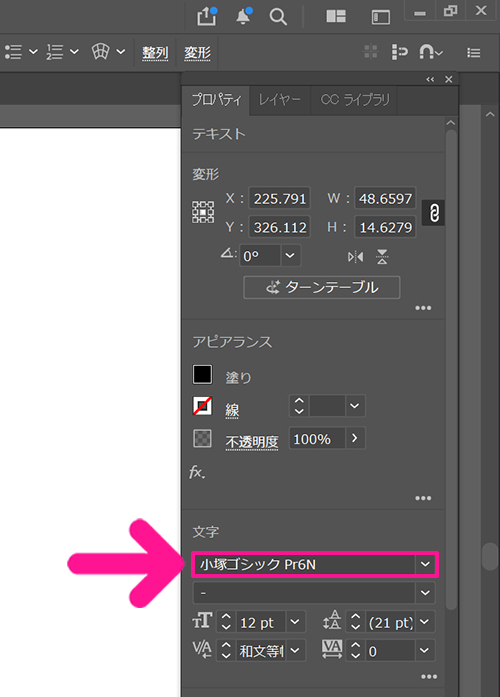
Task: Click the reference point locator grid
Action: pos(203,212)
